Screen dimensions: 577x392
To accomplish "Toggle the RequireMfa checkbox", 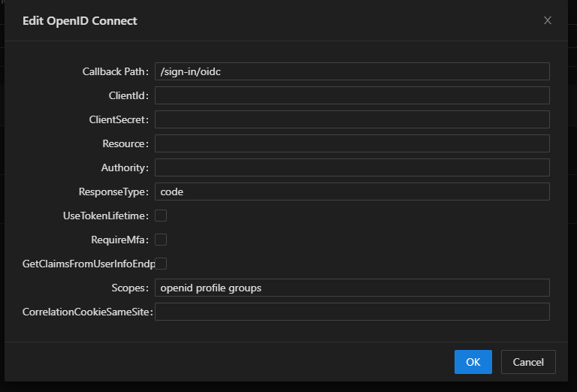I will [x=161, y=240].
